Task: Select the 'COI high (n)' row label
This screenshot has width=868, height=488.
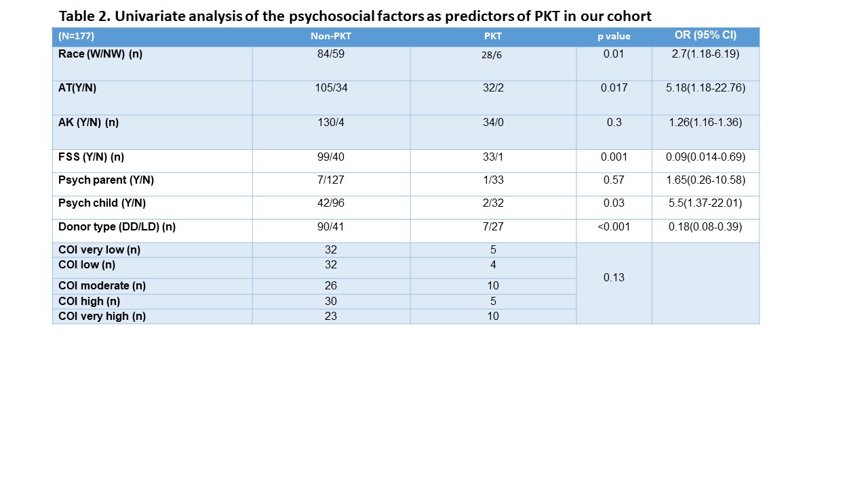Action: click(89, 301)
